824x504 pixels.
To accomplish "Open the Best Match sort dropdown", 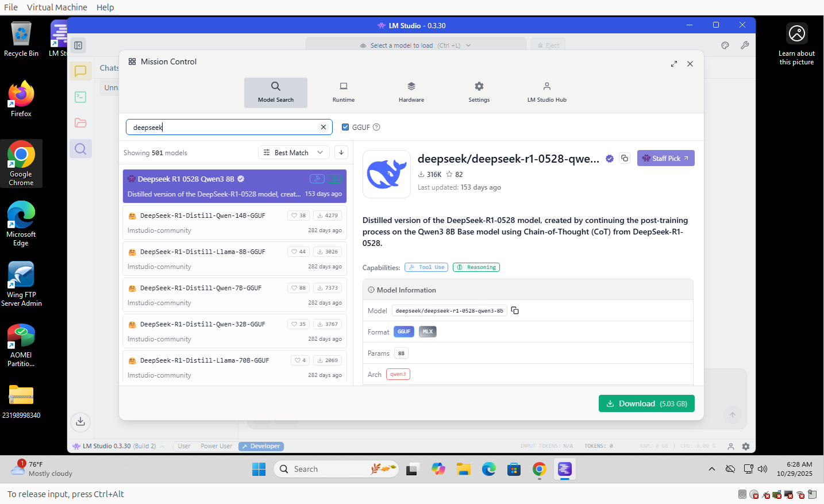I will coord(293,152).
